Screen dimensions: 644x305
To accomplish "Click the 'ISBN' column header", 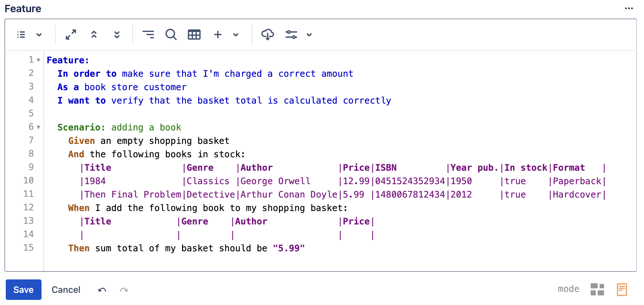I will (x=386, y=168).
